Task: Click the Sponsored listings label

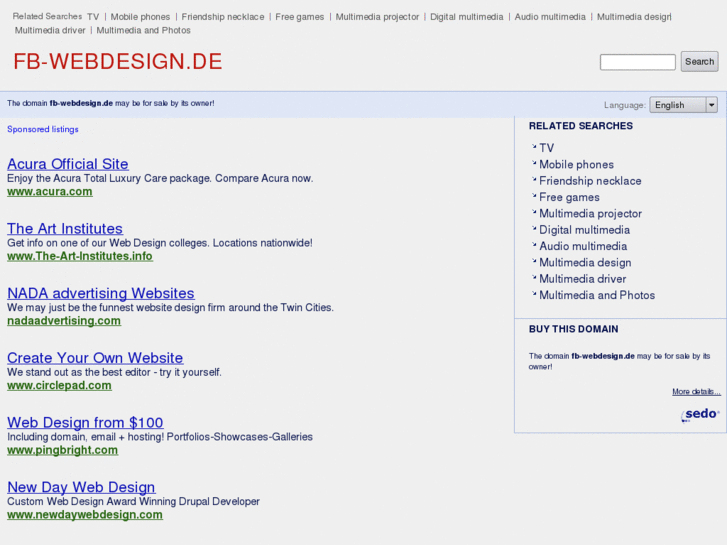Action: click(x=43, y=129)
